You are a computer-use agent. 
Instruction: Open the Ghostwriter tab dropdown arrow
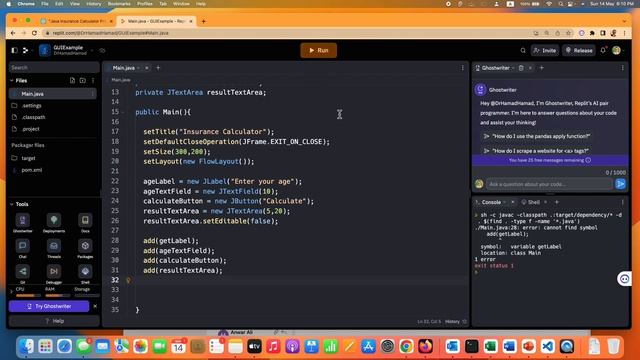click(x=513, y=68)
